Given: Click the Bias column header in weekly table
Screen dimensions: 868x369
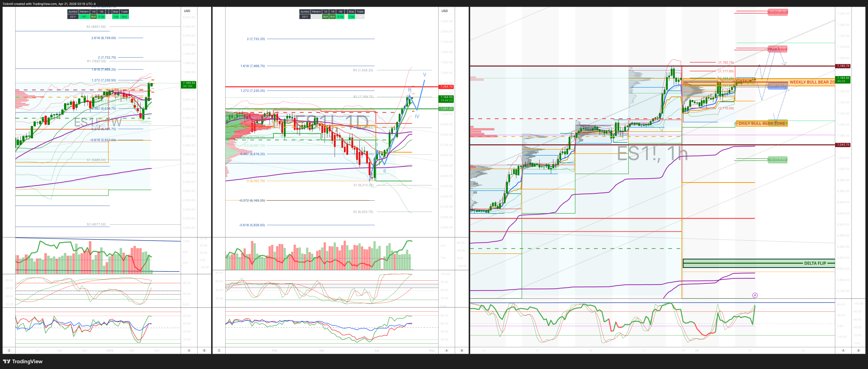Looking at the screenshot, I should point(116,12).
